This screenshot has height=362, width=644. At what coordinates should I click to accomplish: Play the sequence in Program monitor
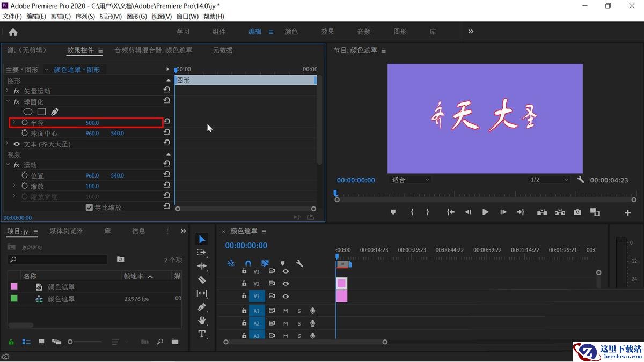[485, 212]
